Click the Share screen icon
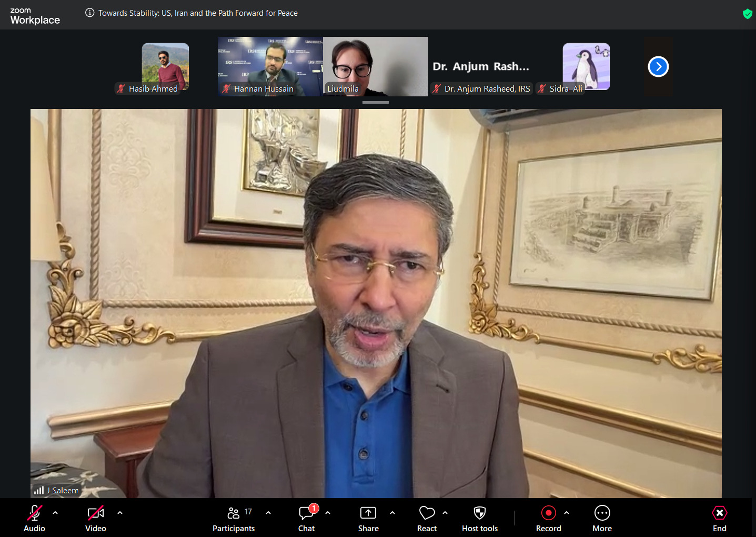Screen dimensions: 756x537 click(x=368, y=513)
